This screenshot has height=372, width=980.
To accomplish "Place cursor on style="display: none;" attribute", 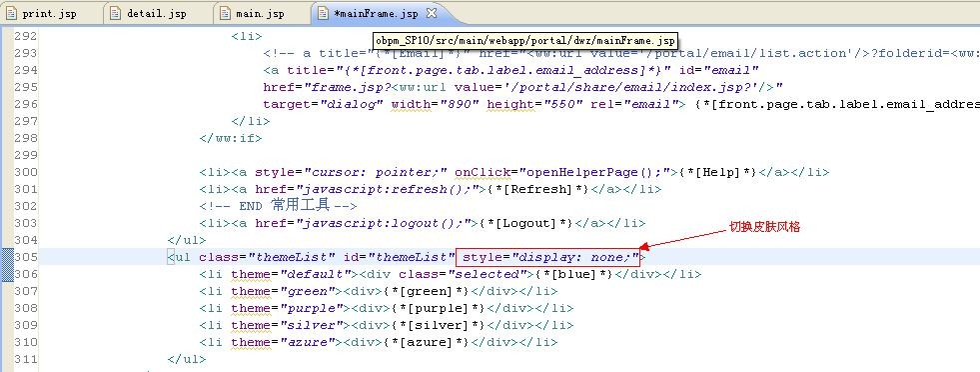I will pyautogui.click(x=551, y=257).
